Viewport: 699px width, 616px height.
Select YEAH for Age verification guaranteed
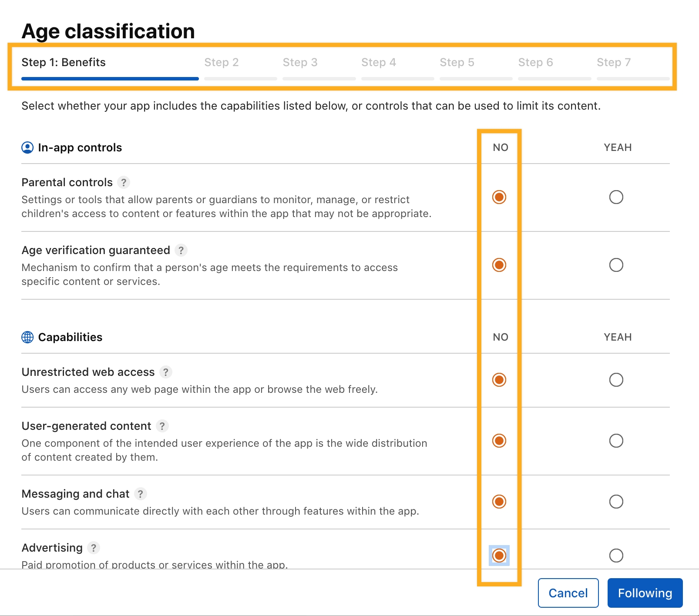[x=616, y=265]
